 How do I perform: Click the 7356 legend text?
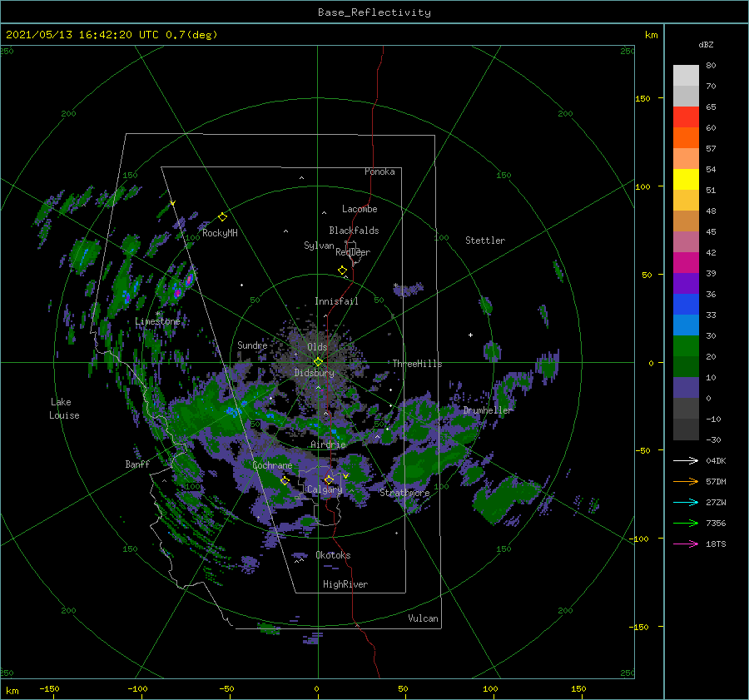point(716,524)
